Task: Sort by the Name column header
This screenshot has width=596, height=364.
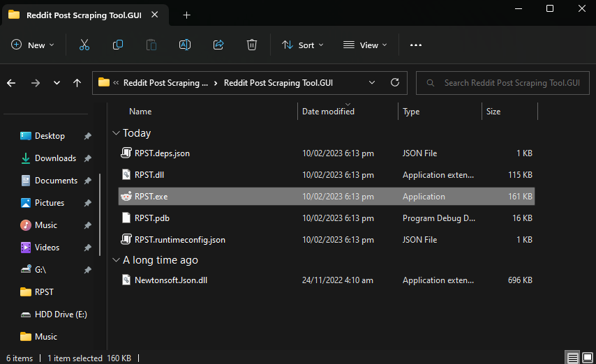Action: pyautogui.click(x=140, y=112)
